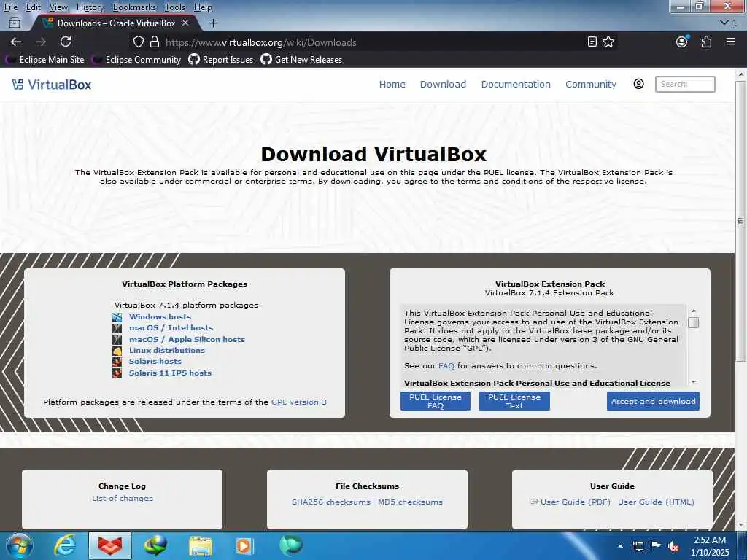Image resolution: width=747 pixels, height=560 pixels.
Task: Open the GPL version 3 link
Action: [298, 402]
